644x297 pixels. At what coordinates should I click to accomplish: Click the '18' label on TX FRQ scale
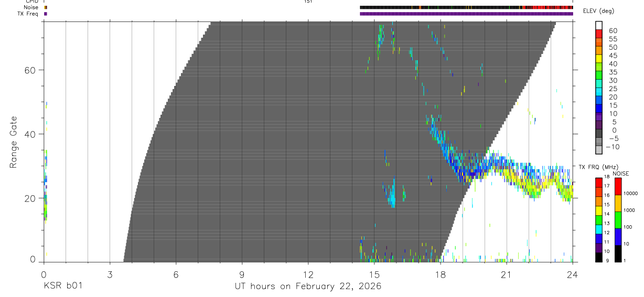point(607,177)
